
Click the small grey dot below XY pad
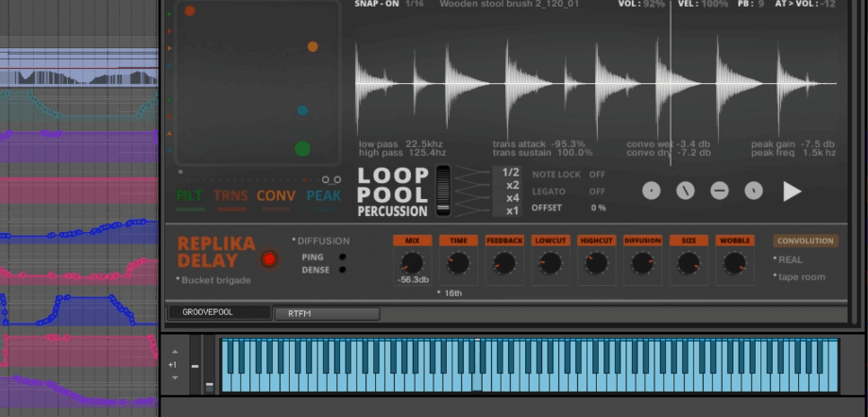tap(179, 172)
